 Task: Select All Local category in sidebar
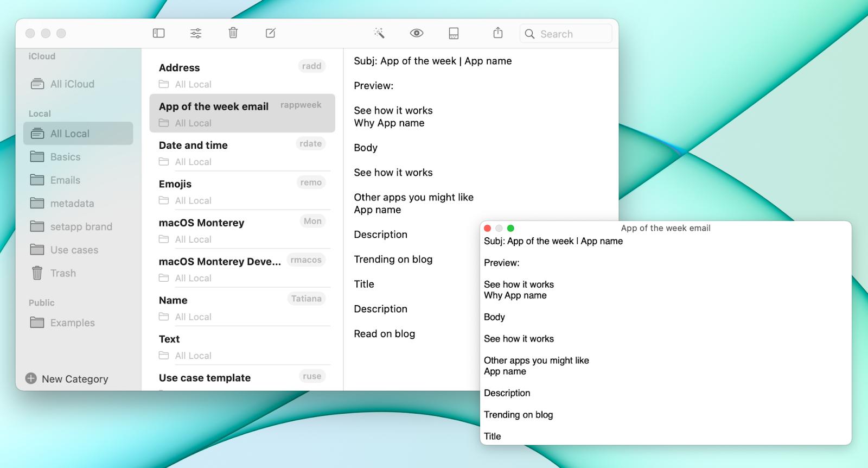(78, 134)
